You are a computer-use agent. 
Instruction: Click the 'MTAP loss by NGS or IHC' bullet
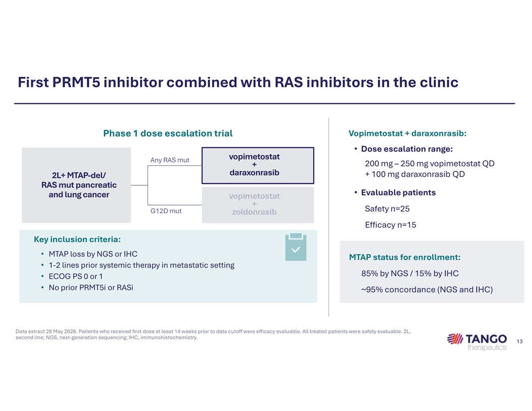coord(93,254)
